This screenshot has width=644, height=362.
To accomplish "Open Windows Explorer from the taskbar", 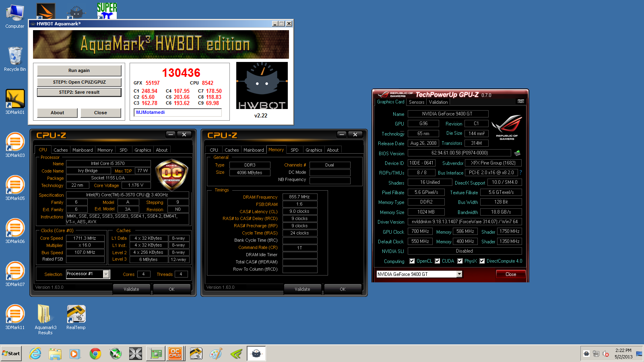I will click(55, 354).
